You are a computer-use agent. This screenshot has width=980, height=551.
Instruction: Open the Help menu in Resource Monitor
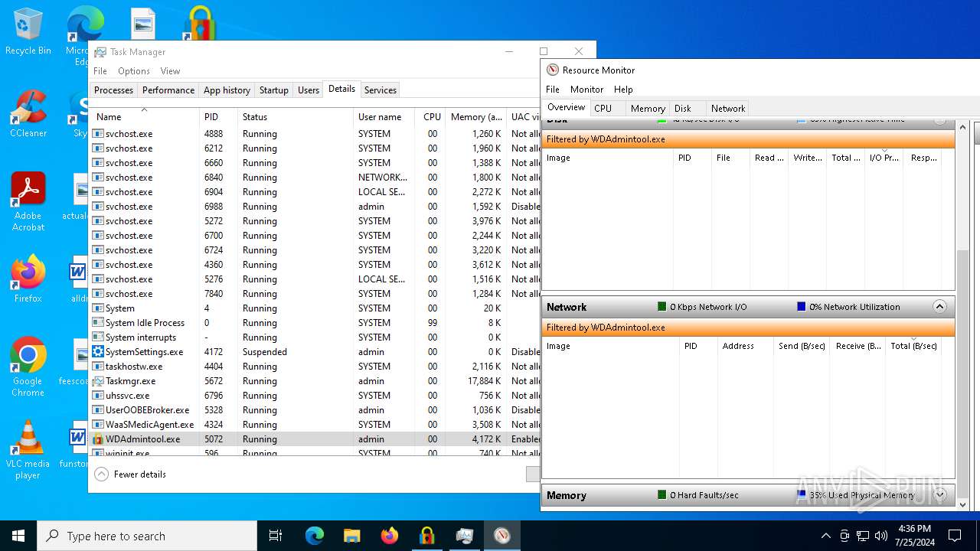[623, 90]
